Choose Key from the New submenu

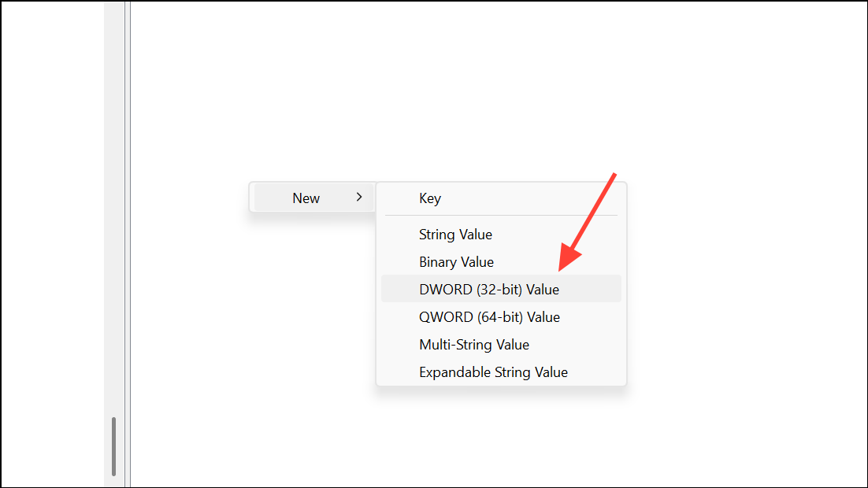(x=430, y=198)
